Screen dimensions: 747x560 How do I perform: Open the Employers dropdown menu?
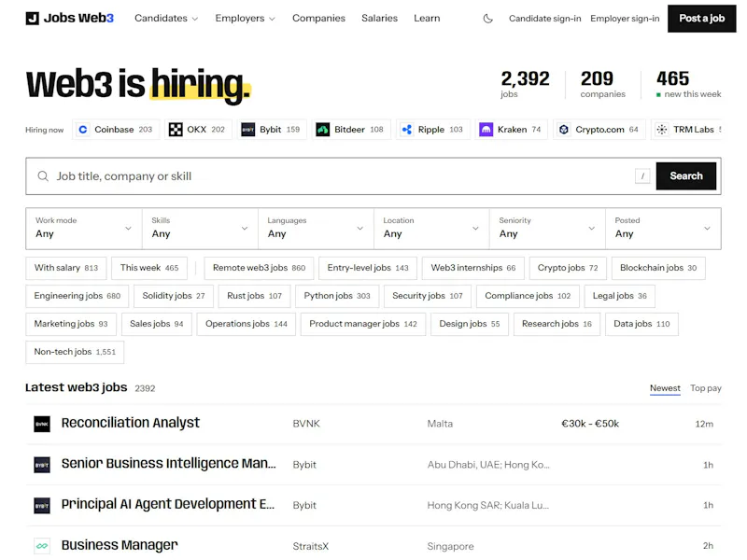245,18
